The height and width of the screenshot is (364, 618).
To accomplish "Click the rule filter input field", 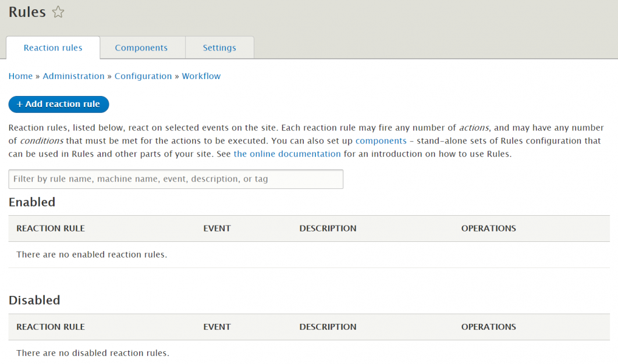I will pos(175,179).
